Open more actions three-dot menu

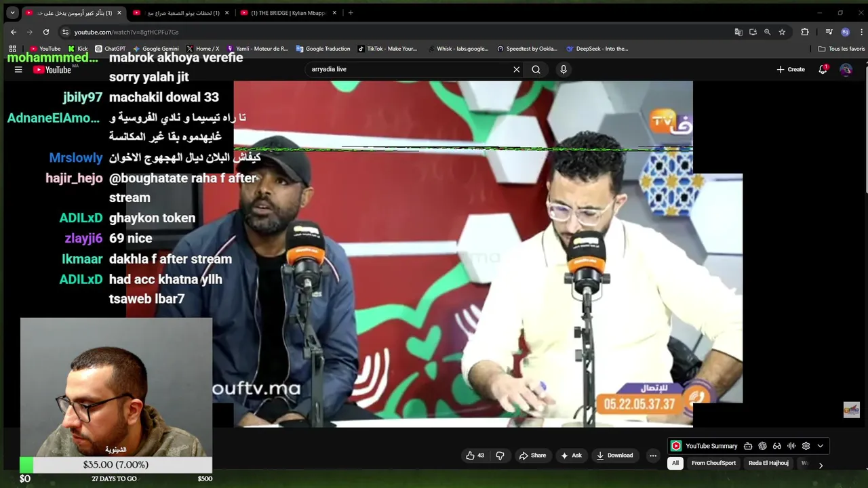tap(653, 455)
